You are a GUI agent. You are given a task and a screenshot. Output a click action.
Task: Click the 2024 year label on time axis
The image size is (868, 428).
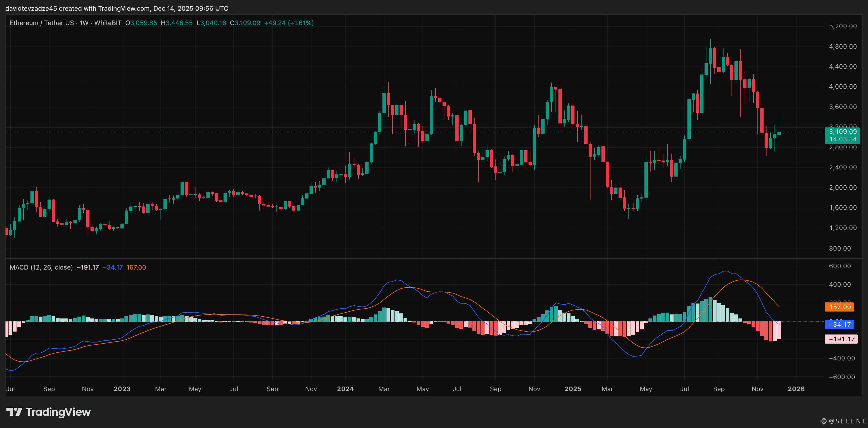pyautogui.click(x=345, y=388)
